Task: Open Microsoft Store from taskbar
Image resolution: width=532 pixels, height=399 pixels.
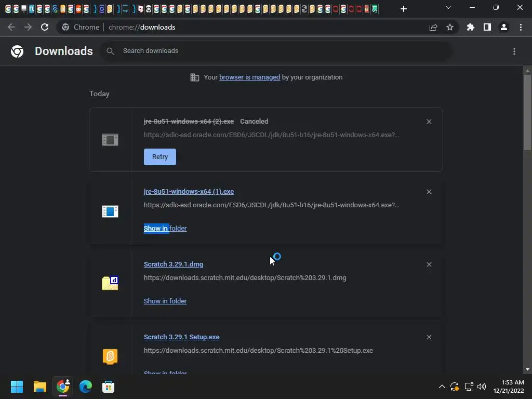Action: coord(108,387)
